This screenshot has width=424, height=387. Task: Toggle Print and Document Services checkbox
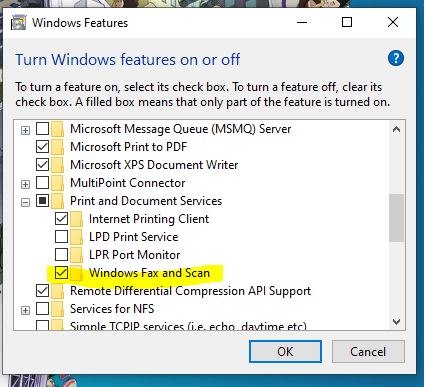tap(42, 200)
